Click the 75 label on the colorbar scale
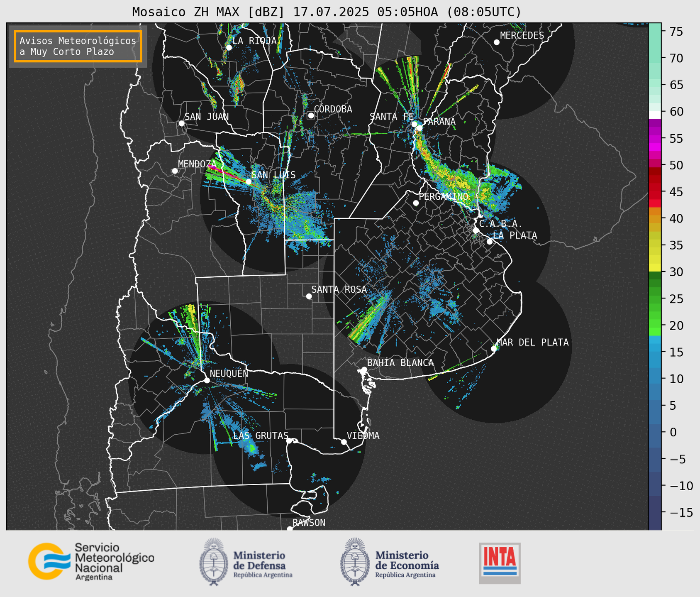 [x=676, y=32]
